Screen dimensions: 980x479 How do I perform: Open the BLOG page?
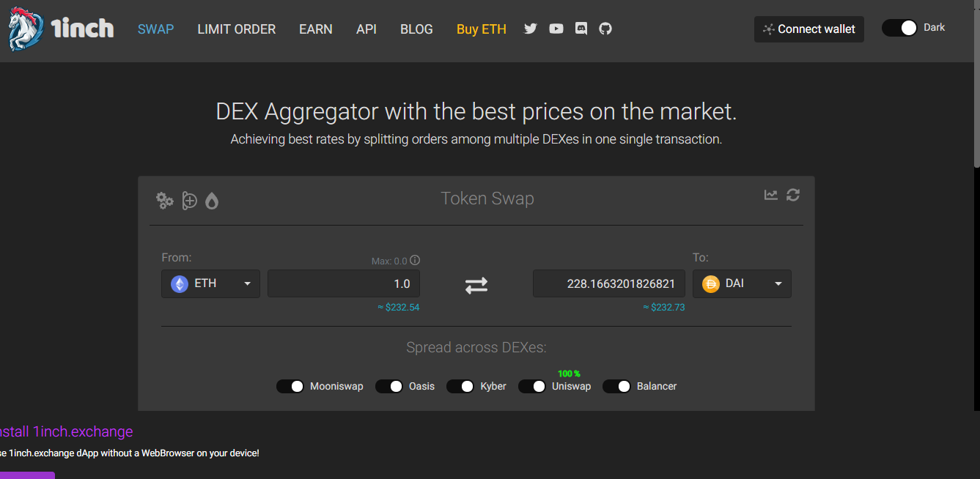pos(416,29)
